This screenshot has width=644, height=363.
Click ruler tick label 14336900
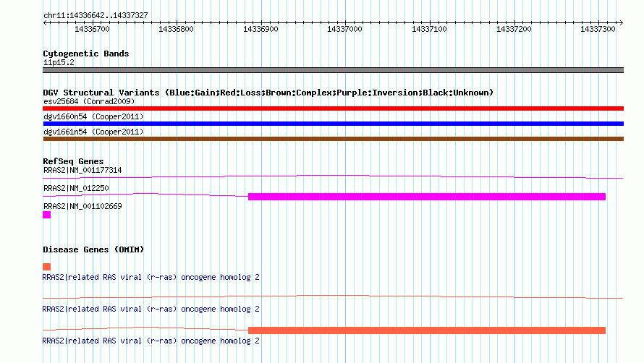(260, 29)
